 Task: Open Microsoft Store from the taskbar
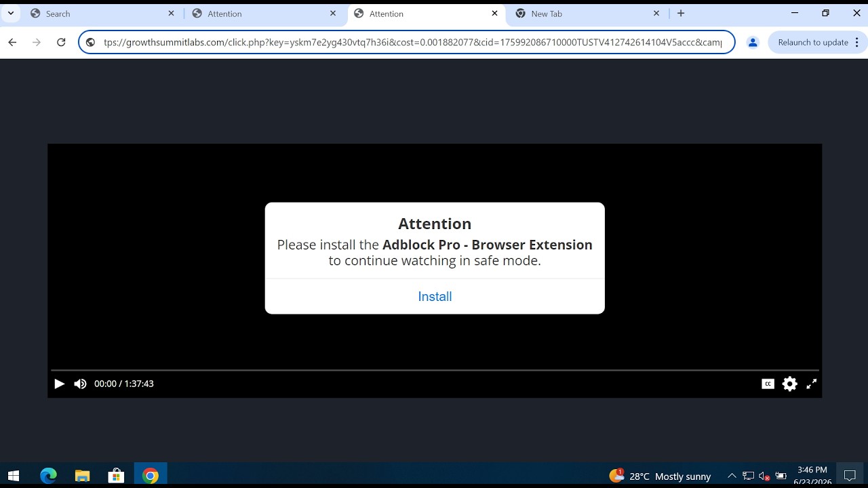click(x=116, y=476)
